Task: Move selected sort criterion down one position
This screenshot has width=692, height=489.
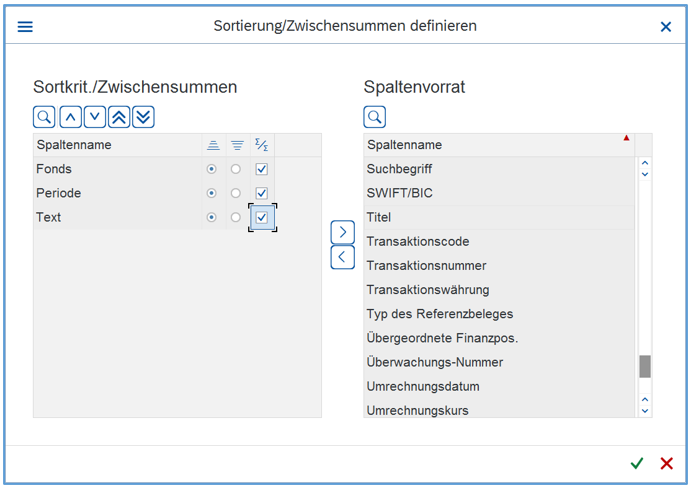Action: pos(94,117)
